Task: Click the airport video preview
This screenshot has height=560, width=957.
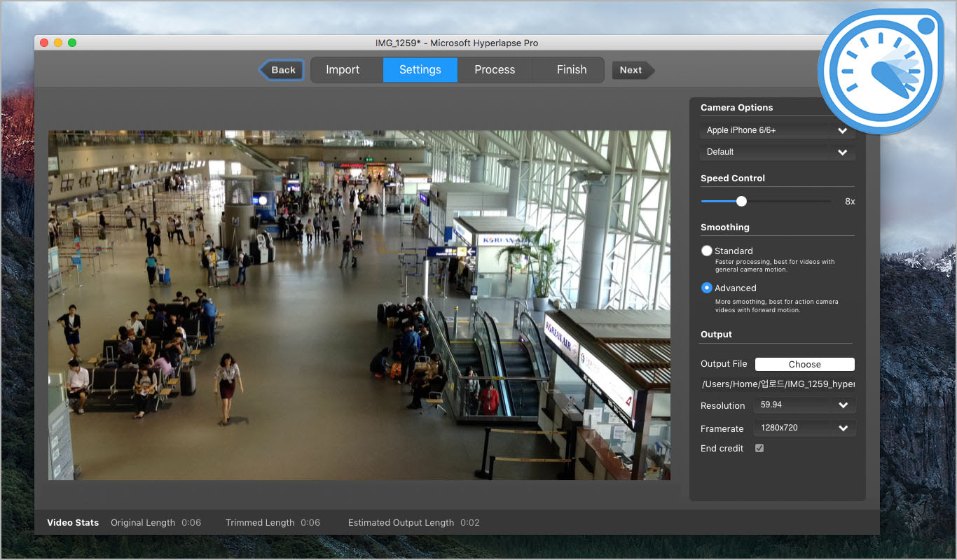Action: (x=359, y=305)
